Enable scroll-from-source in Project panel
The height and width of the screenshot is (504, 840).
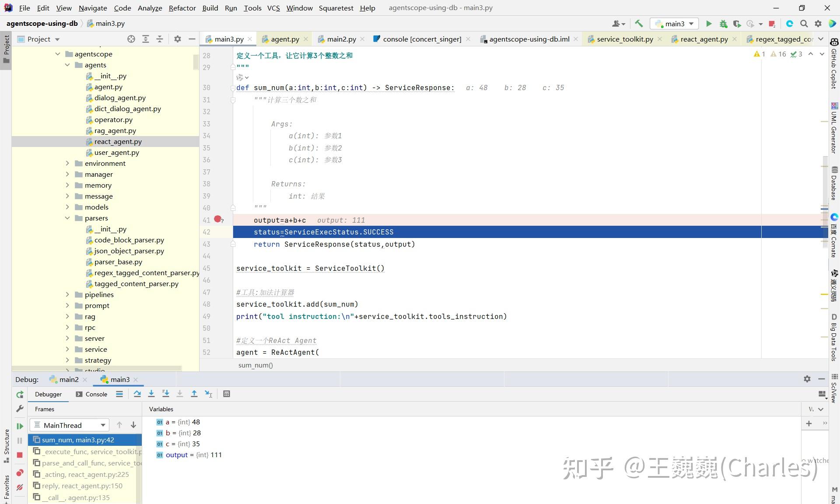tap(131, 39)
